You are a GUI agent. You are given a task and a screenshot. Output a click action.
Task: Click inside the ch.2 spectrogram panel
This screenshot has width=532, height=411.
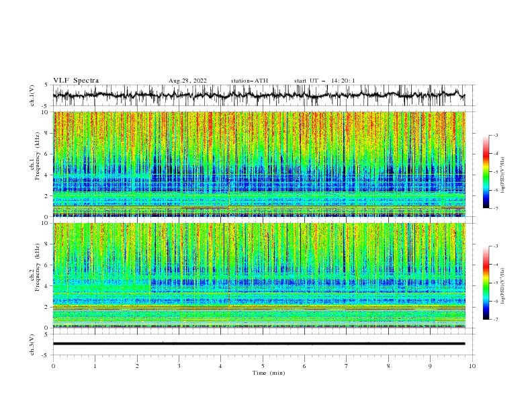tap(259, 275)
